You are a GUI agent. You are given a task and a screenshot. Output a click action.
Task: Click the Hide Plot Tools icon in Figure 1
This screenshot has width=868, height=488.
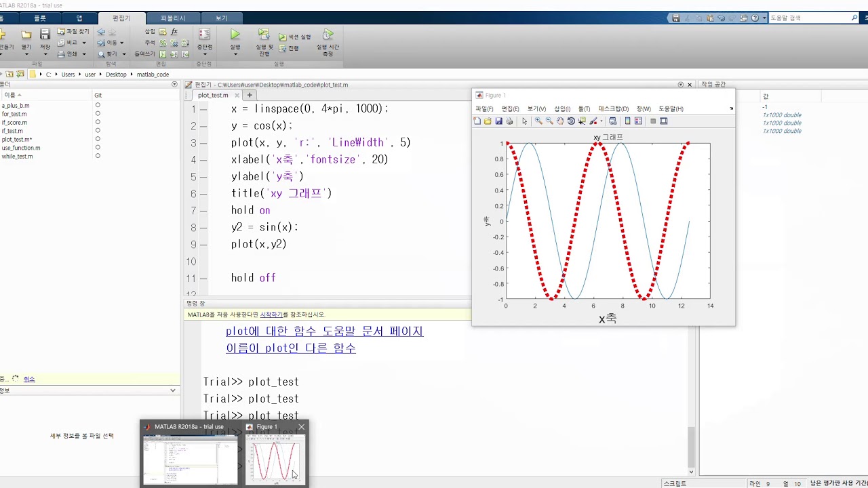coord(652,121)
